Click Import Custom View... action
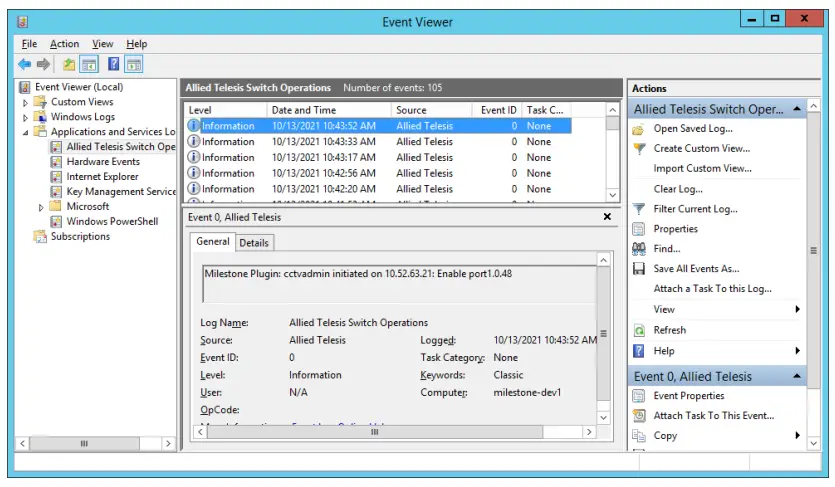Screen dimensions: 835x487 pyautogui.click(x=702, y=169)
